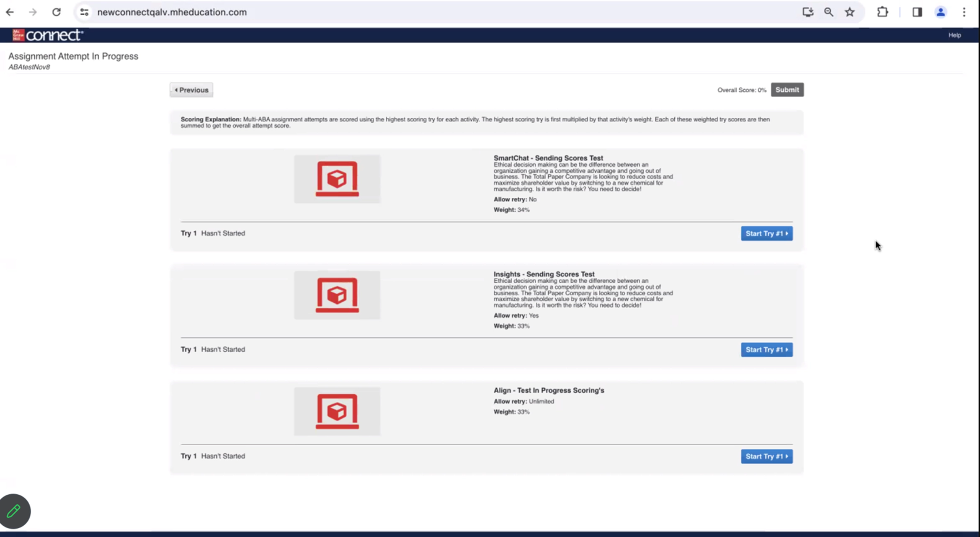This screenshot has height=537, width=980.
Task: Click the 'SmartChat - Sending Scores Test' title
Action: [548, 158]
